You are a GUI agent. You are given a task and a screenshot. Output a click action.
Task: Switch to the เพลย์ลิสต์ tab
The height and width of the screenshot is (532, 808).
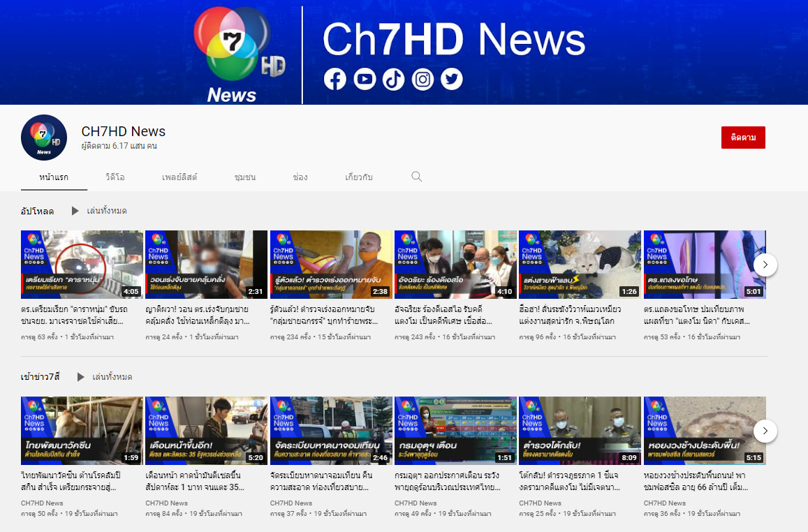click(179, 177)
